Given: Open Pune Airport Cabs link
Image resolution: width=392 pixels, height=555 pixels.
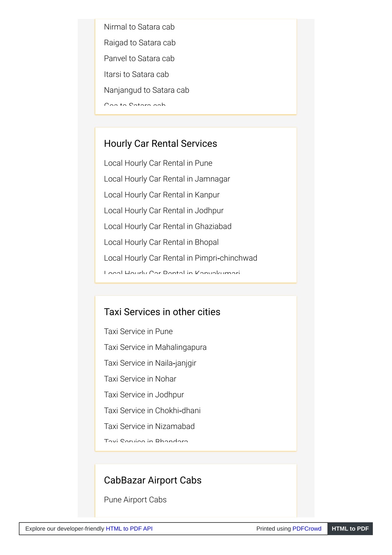Looking at the screenshot, I should click(x=135, y=500).
